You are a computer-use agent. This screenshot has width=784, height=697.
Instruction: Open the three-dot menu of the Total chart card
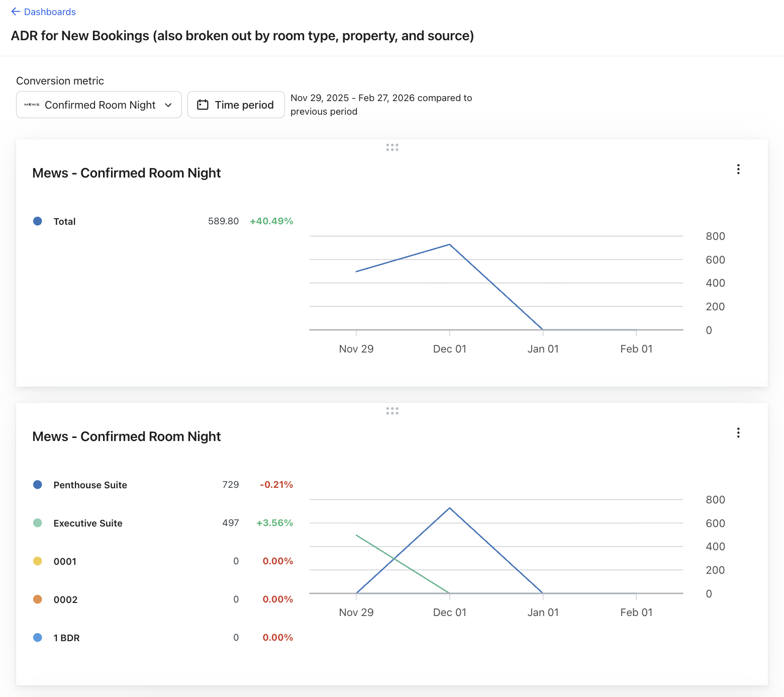pyautogui.click(x=738, y=169)
